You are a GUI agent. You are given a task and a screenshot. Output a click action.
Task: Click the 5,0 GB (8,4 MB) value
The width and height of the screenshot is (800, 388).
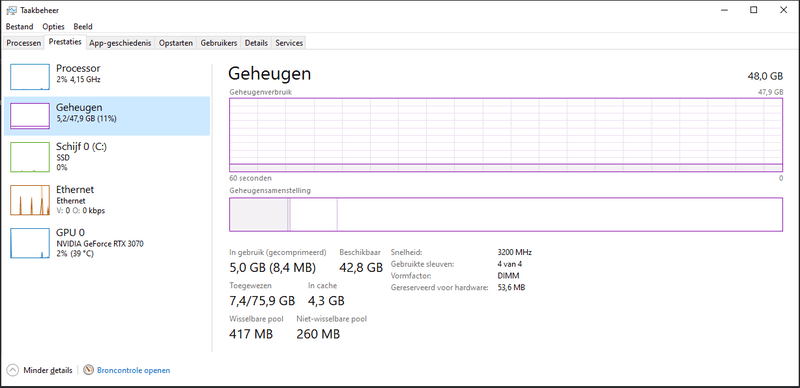click(x=273, y=267)
